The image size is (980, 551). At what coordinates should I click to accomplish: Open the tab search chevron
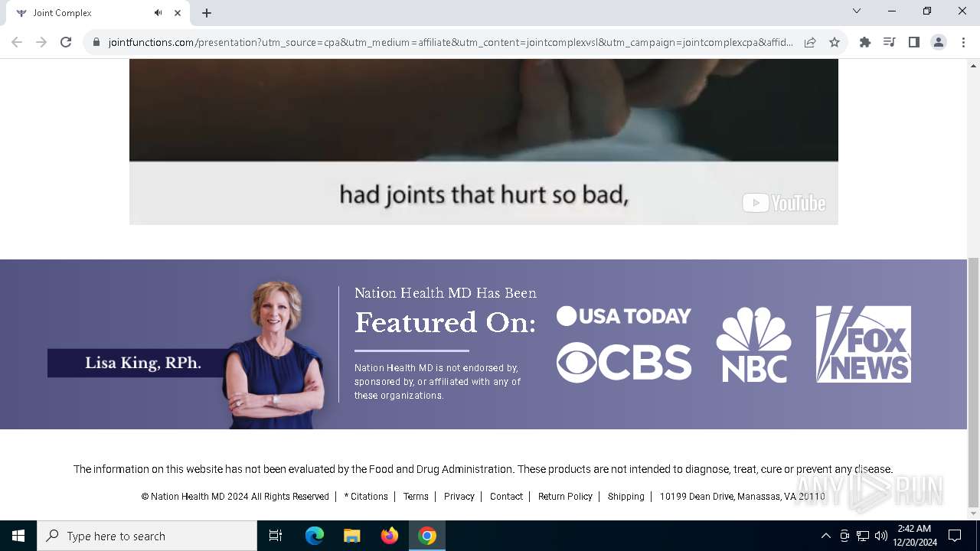(x=857, y=11)
